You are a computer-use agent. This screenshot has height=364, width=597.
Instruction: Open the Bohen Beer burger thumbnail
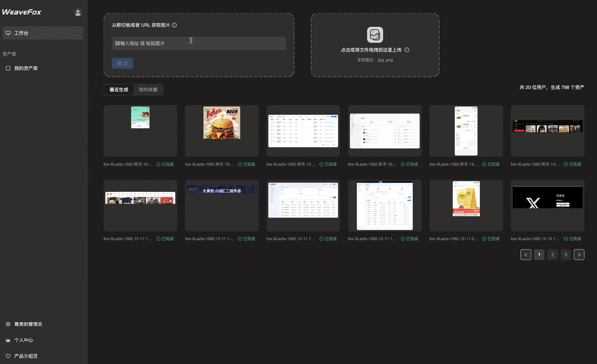[222, 123]
